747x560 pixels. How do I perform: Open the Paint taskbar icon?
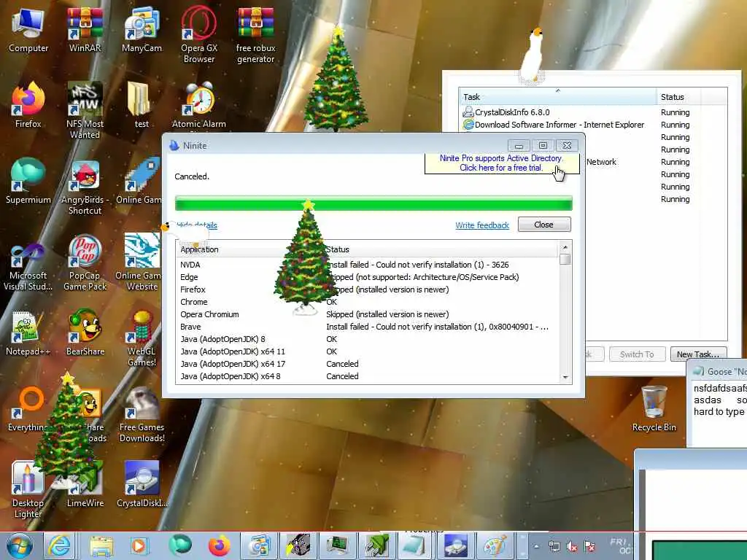pos(495,545)
